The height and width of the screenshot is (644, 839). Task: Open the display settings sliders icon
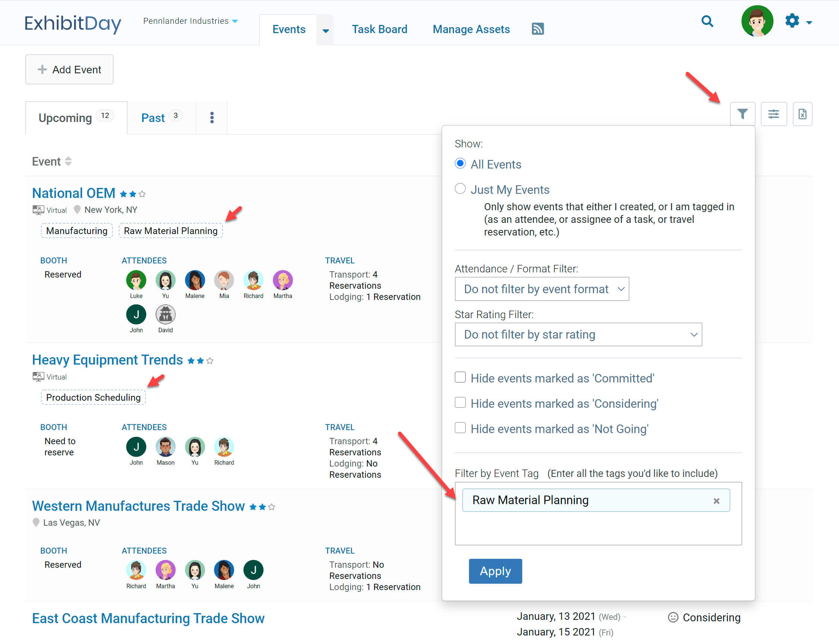[774, 114]
